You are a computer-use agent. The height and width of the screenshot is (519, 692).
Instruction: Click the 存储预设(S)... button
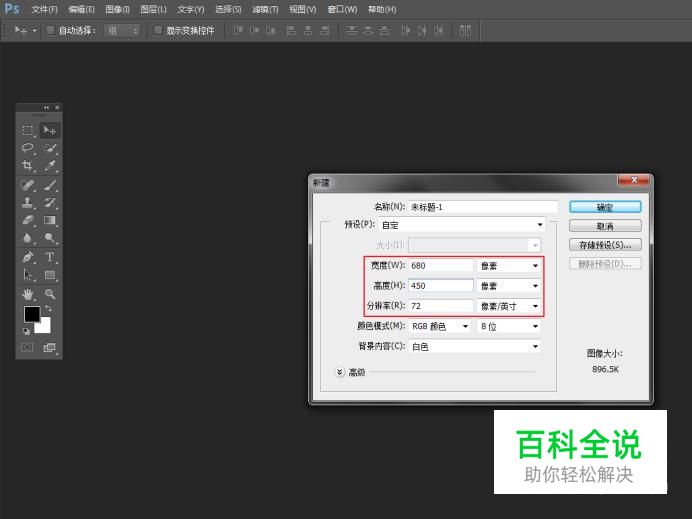point(604,245)
